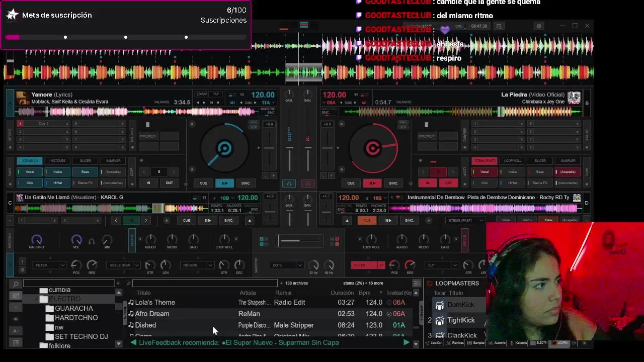The width and height of the screenshot is (644, 362).
Task: Open the HARDTCHNO folder
Action: [x=76, y=318]
